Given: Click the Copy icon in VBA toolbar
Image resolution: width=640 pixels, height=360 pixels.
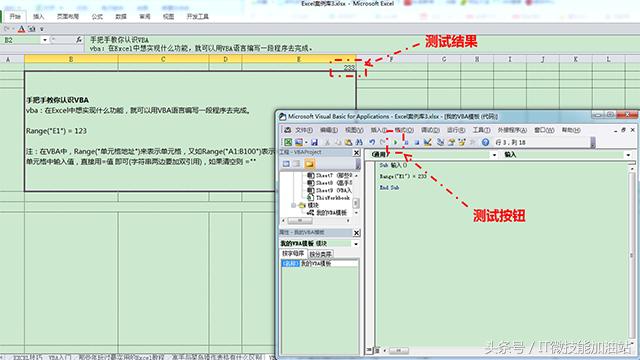Looking at the screenshot, I should coord(338,142).
